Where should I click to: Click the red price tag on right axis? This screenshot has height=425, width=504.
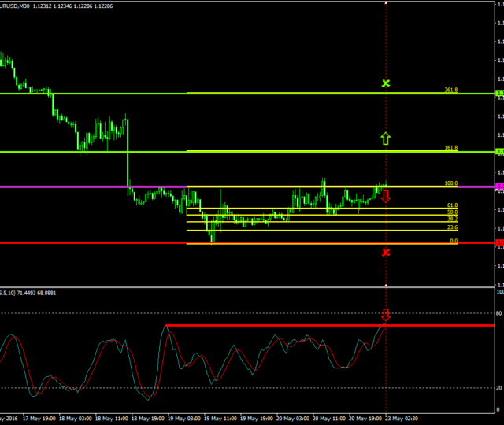pos(499,243)
